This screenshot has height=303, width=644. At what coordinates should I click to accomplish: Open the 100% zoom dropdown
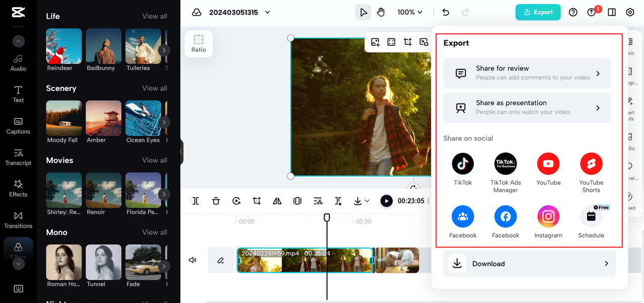click(410, 12)
